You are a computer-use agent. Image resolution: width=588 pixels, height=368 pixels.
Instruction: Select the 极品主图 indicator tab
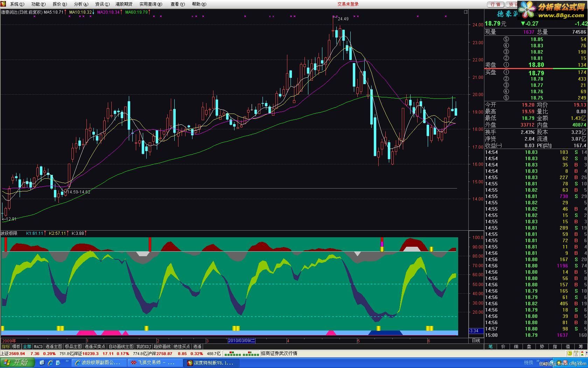(x=73, y=347)
